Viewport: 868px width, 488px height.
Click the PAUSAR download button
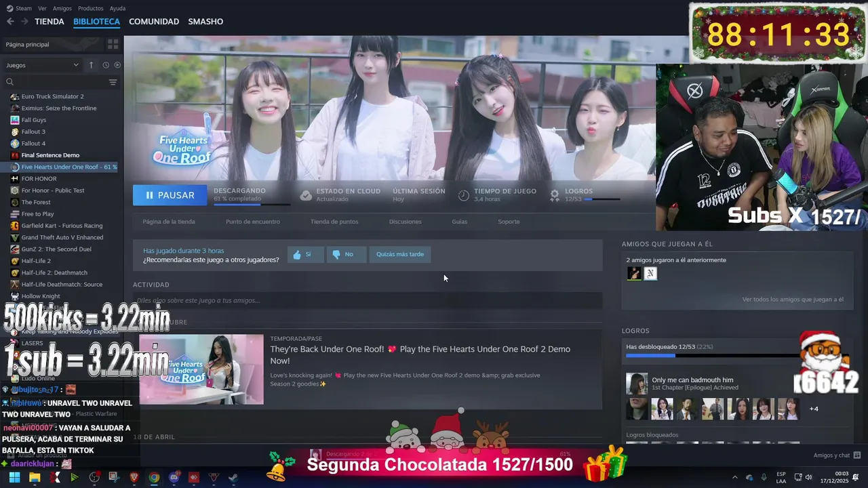(170, 195)
